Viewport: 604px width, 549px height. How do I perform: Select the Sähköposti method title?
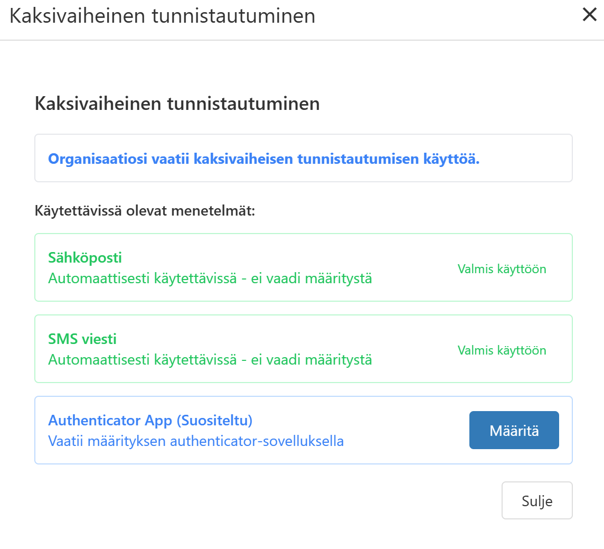[85, 258]
